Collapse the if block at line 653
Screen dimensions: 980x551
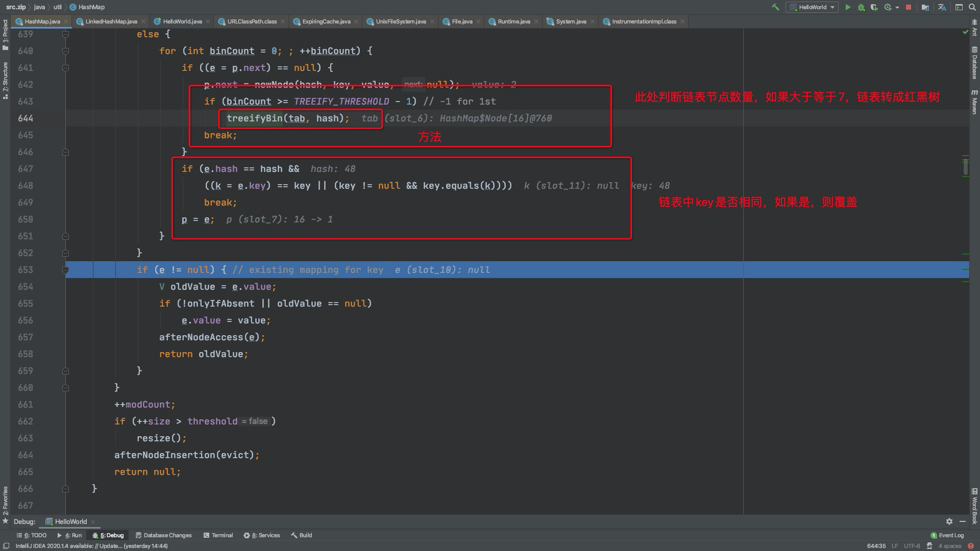[x=65, y=270]
